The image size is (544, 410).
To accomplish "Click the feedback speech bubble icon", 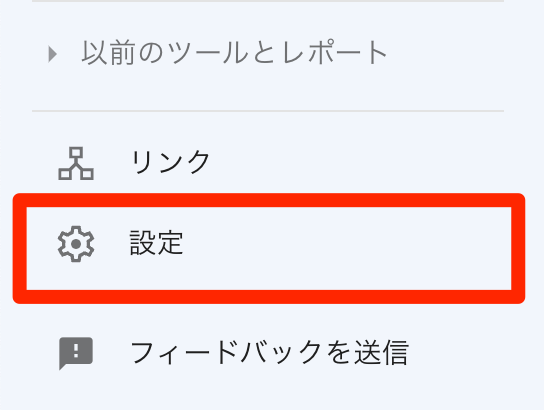I will click(76, 353).
